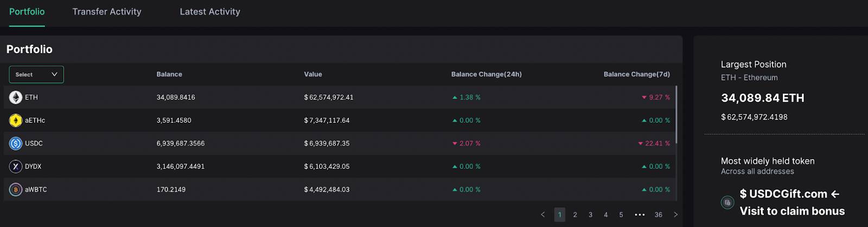Click DYDX balance 3,146,097.4491
Image resolution: width=868 pixels, height=227 pixels.
pos(181,167)
